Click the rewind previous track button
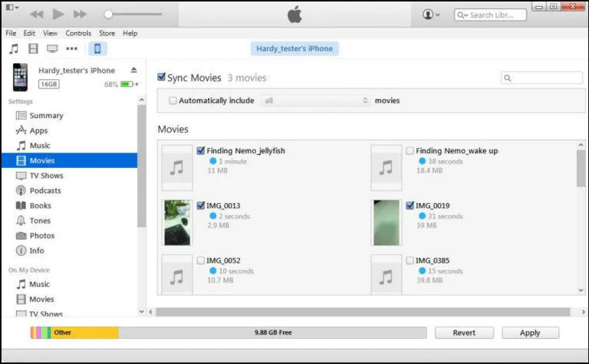The width and height of the screenshot is (589, 364). coord(37,14)
